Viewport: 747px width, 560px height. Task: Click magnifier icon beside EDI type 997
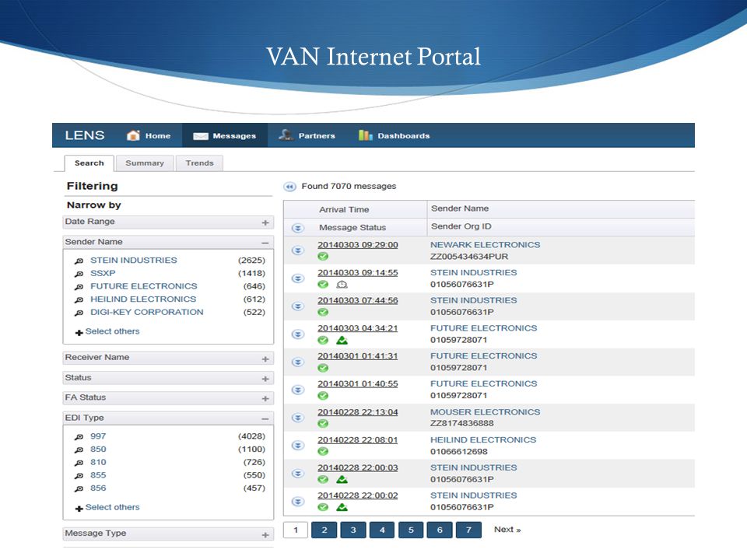tap(79, 436)
